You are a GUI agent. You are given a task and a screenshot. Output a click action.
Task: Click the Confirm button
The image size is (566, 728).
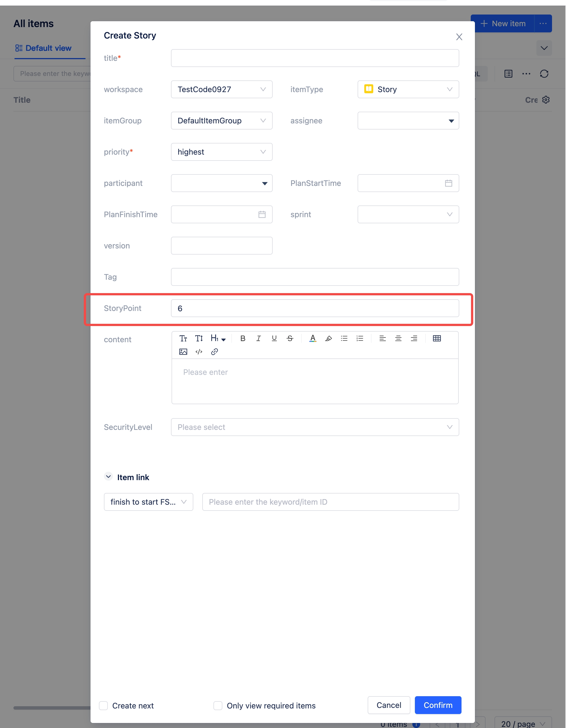tap(437, 705)
